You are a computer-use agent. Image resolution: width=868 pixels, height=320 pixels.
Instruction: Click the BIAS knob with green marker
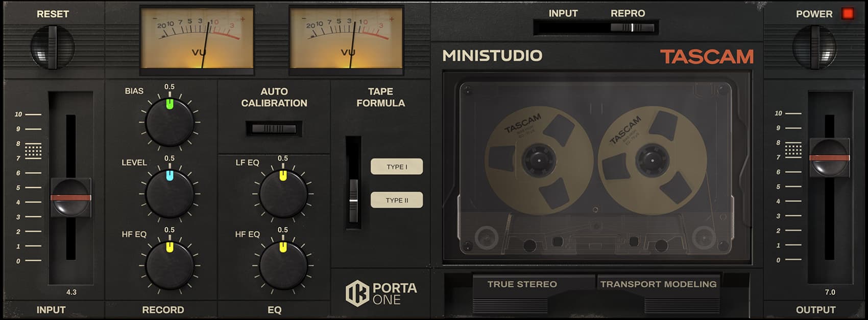click(x=170, y=123)
